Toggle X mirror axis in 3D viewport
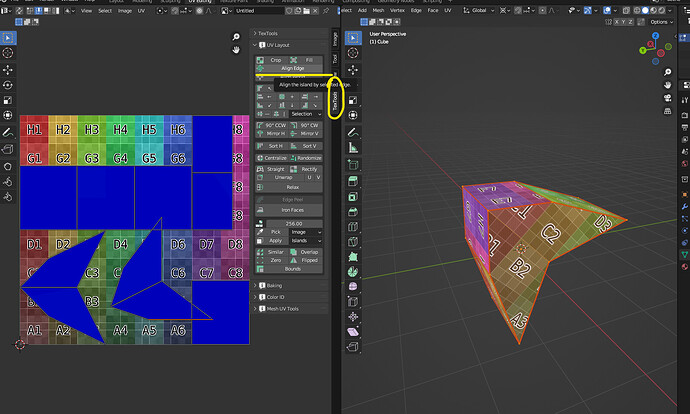Image resolution: width=690 pixels, height=414 pixels. click(x=617, y=22)
